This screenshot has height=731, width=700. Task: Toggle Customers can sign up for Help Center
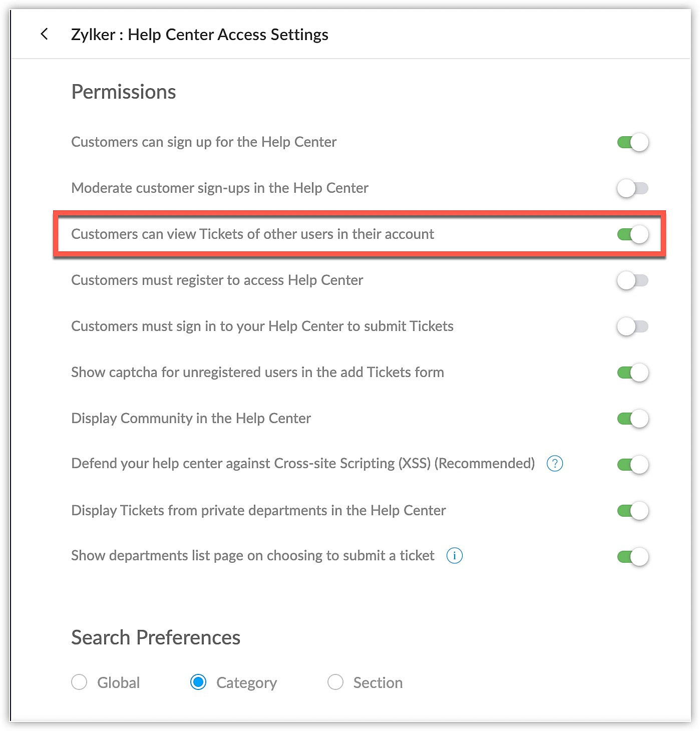[632, 143]
